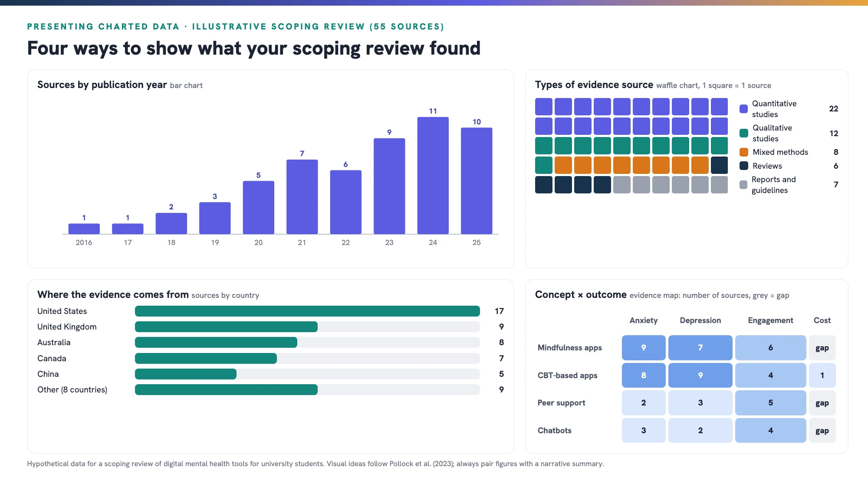868x477 pixels.
Task: Click the Depression column header
Action: pyautogui.click(x=700, y=320)
